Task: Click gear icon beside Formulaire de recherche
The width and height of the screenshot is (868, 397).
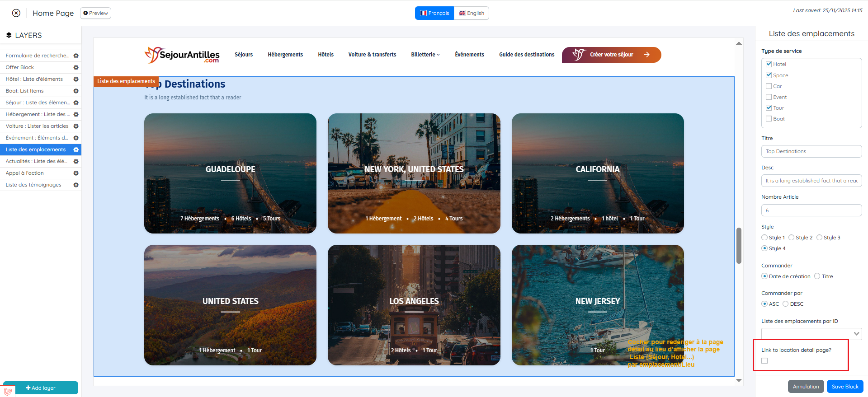Action: pos(76,56)
